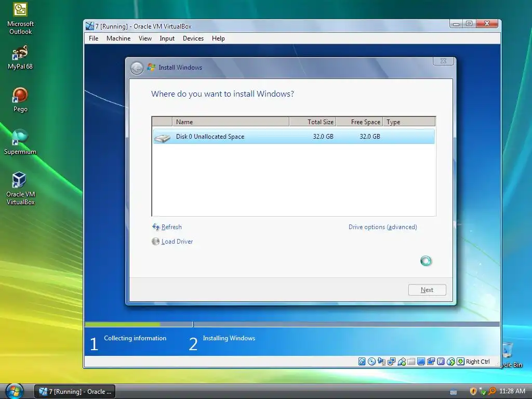Click the recording status icon
This screenshot has height=399, width=532.
431,362
